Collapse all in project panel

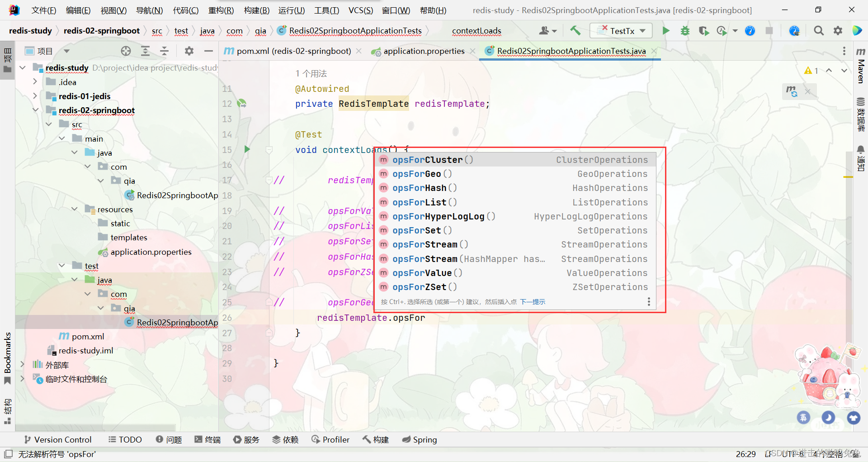tap(164, 51)
